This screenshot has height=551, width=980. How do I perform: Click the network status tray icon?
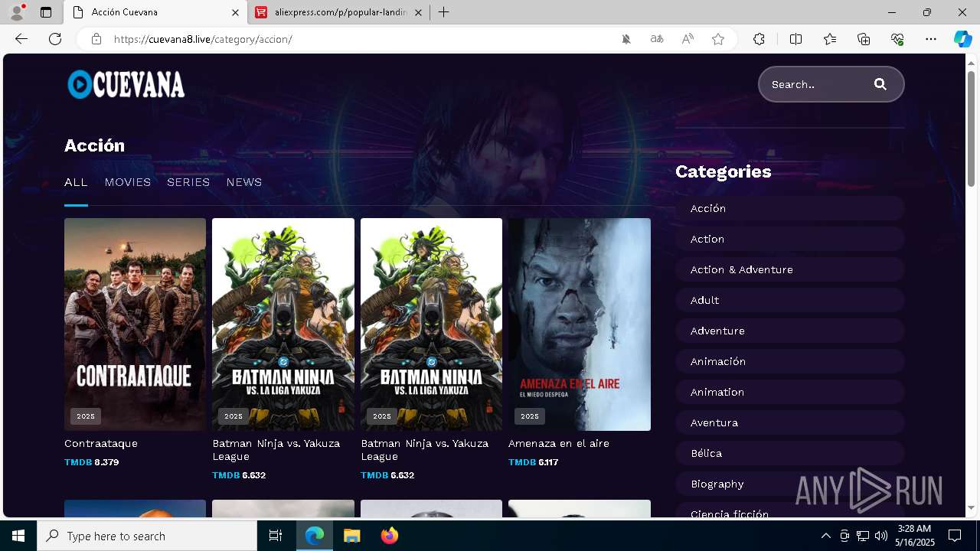[862, 536]
